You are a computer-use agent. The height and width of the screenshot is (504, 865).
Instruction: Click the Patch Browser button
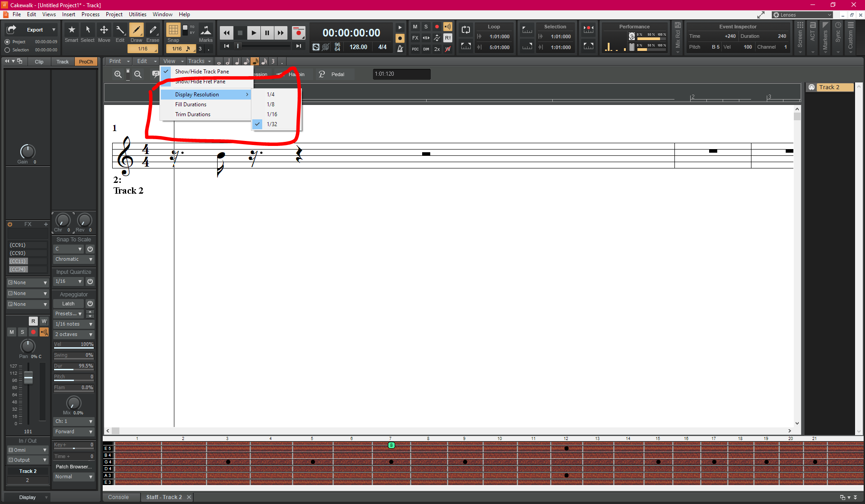coord(74,467)
